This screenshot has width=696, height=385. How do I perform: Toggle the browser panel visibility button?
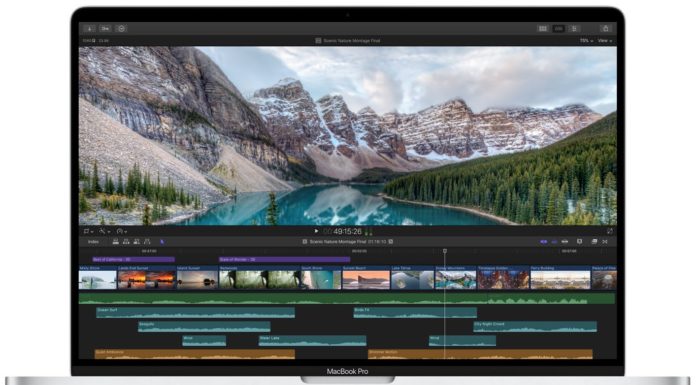(x=542, y=28)
